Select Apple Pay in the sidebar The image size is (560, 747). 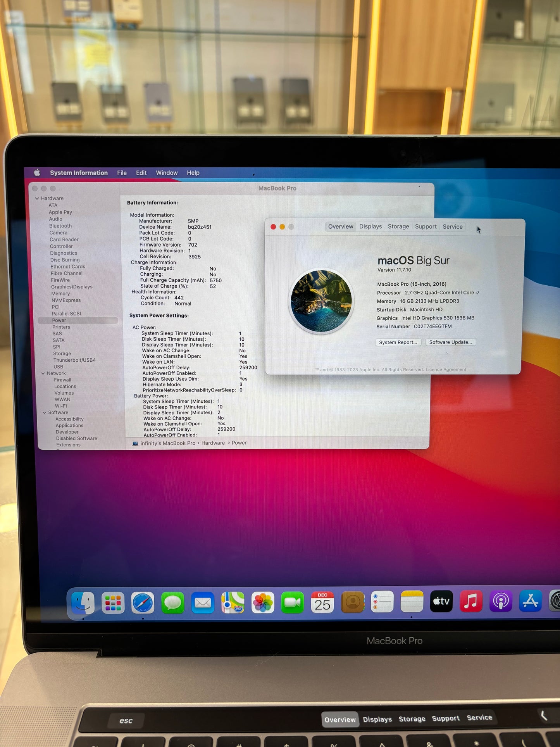[x=60, y=212]
